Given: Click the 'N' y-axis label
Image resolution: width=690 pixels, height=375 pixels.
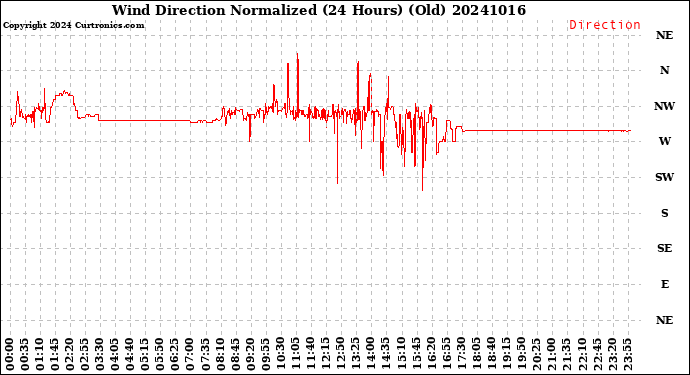Looking at the screenshot, I should 664,70.
